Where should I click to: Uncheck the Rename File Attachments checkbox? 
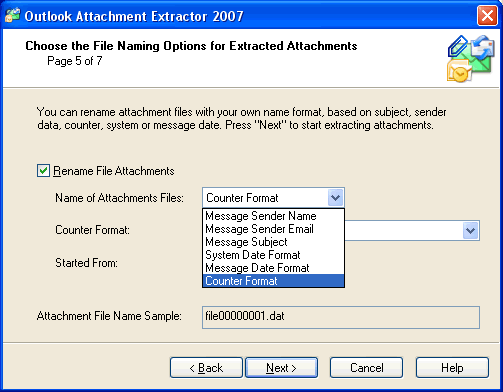click(x=43, y=171)
